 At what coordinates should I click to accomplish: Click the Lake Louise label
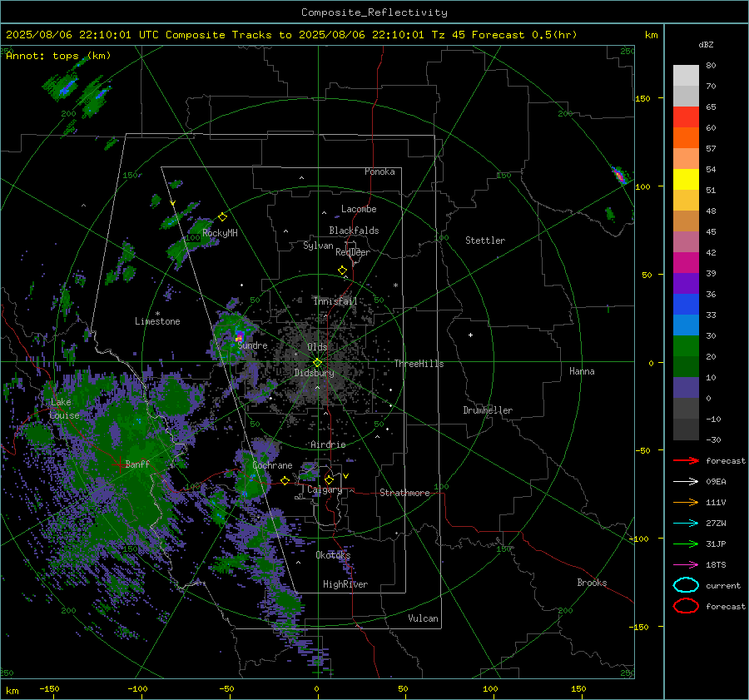click(x=64, y=409)
